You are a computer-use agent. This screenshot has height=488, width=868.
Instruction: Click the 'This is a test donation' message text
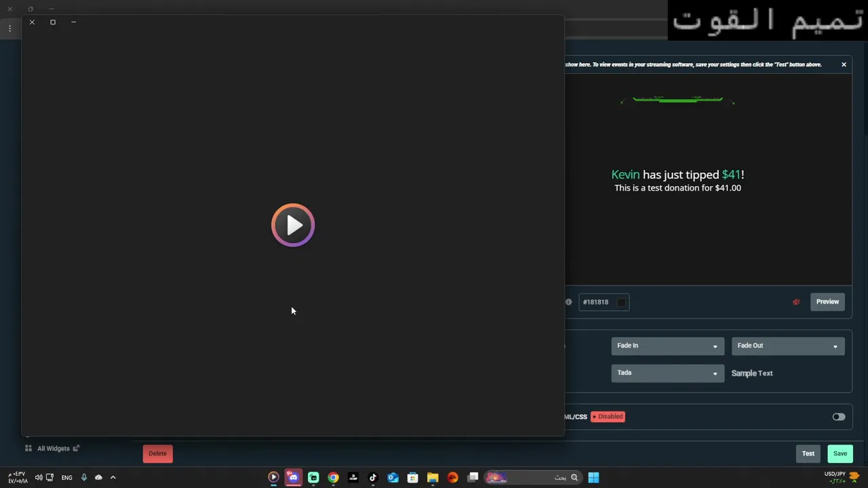(677, 188)
